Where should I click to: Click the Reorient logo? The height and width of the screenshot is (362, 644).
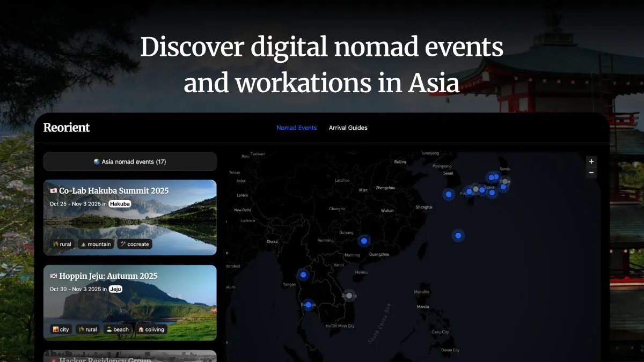[67, 128]
